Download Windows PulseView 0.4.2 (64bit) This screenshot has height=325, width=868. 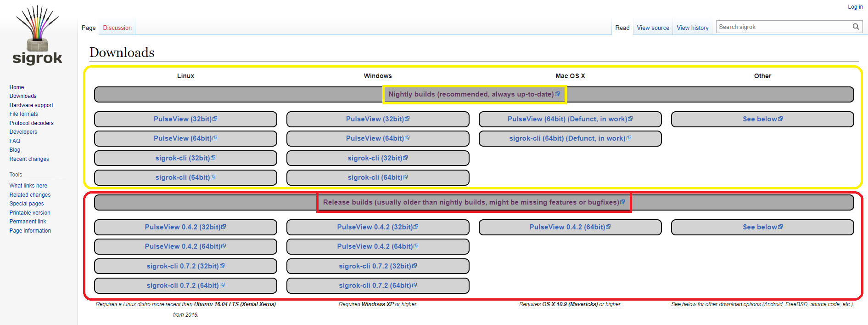(x=378, y=246)
